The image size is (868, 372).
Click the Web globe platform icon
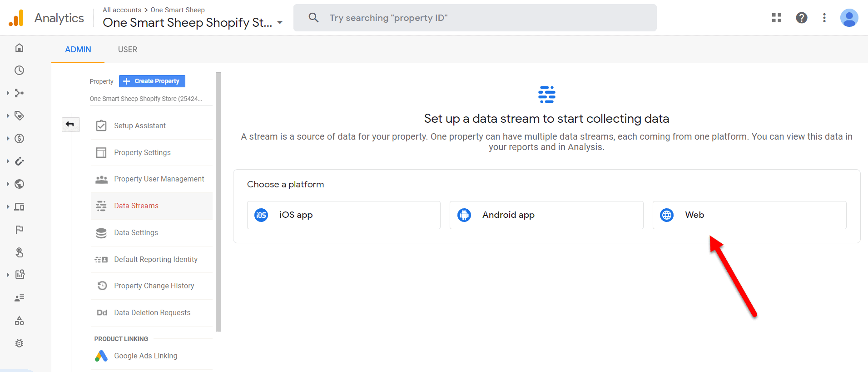pos(667,215)
